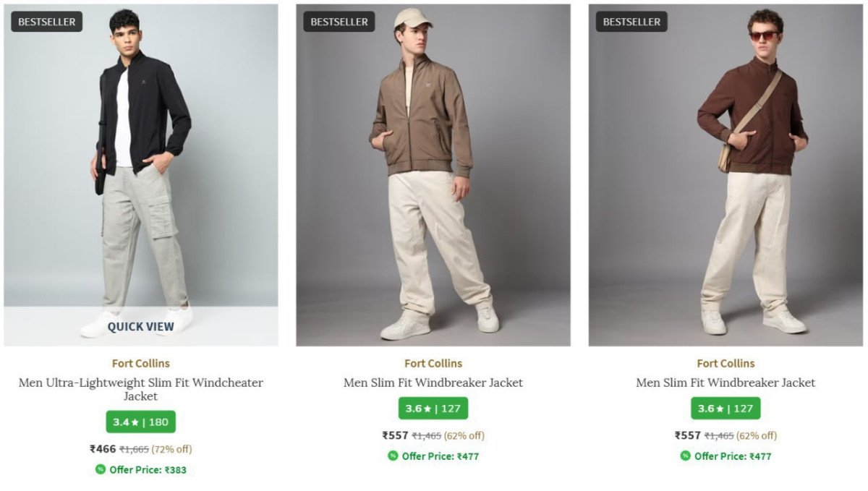Click the BESTSELLER badge on black jacket
This screenshot has height=491, width=868.
pyautogui.click(x=47, y=22)
